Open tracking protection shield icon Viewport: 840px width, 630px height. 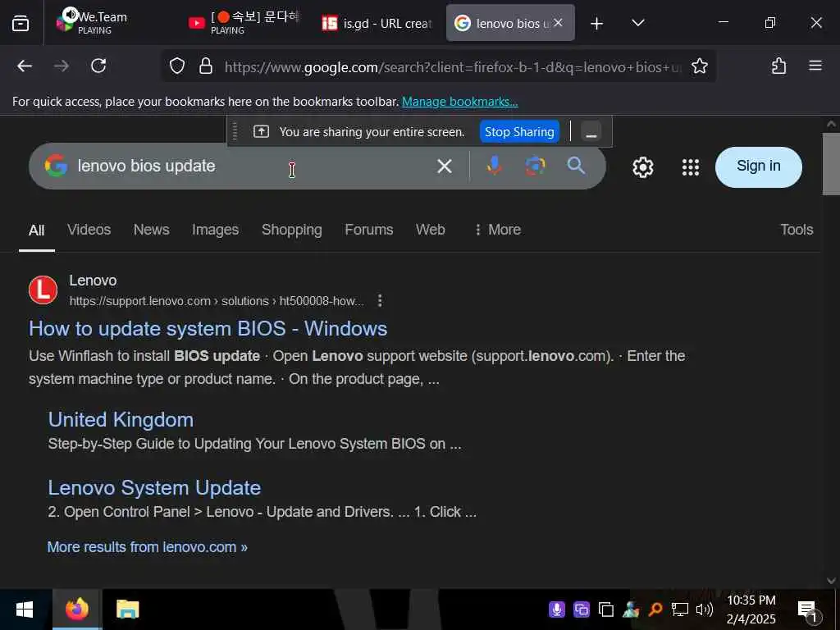[177, 66]
